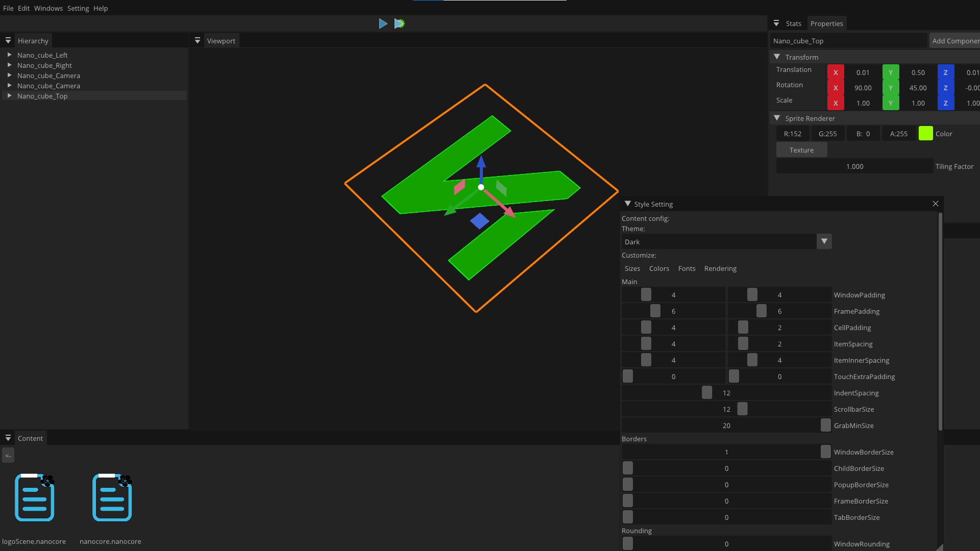Open the Viewport panel options menu icon
The height and width of the screenshot is (551, 980).
(198, 41)
